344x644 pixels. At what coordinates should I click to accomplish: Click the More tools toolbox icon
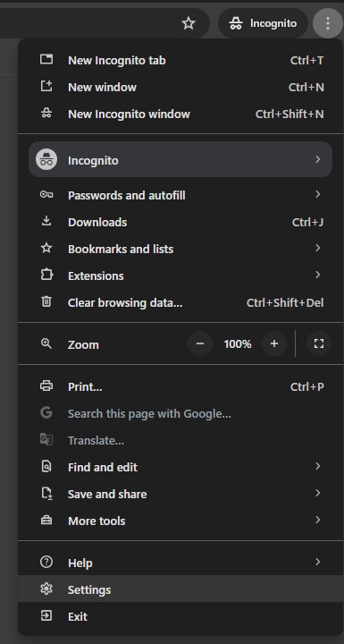pyautogui.click(x=46, y=521)
